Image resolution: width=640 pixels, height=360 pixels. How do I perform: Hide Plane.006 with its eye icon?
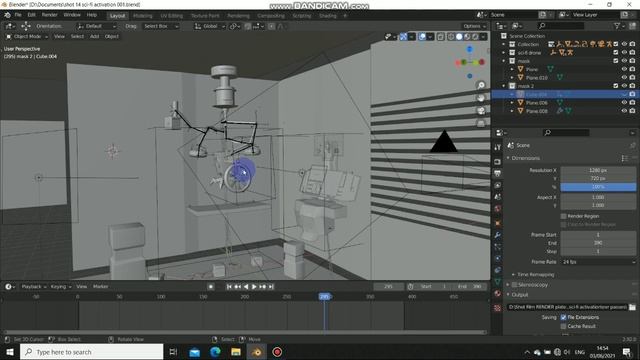tap(624, 102)
